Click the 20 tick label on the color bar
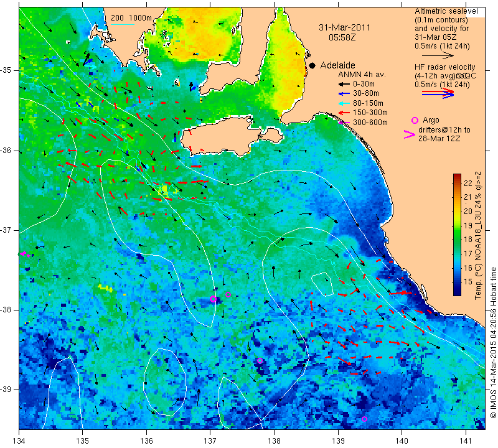This screenshot has height=448, width=498. click(x=468, y=211)
